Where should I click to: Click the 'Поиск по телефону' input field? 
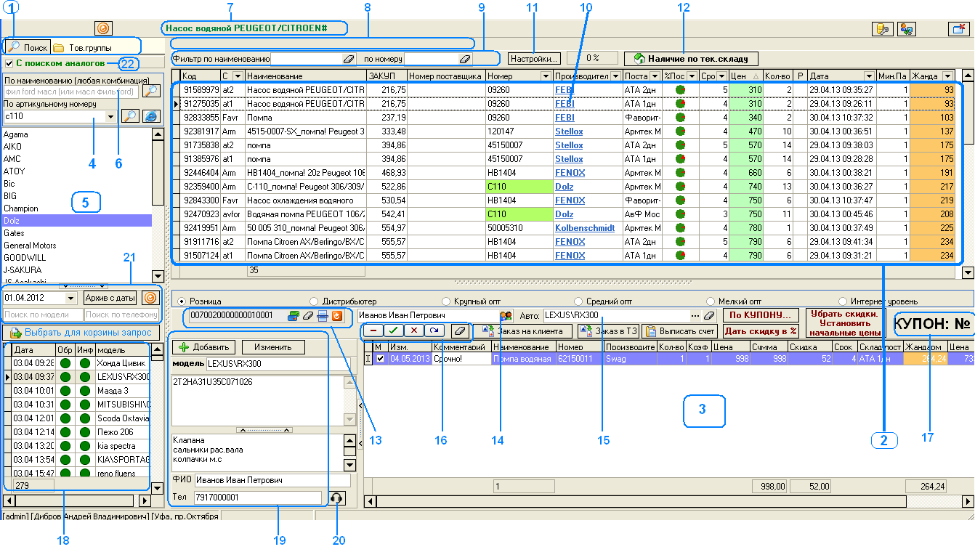[x=121, y=315]
